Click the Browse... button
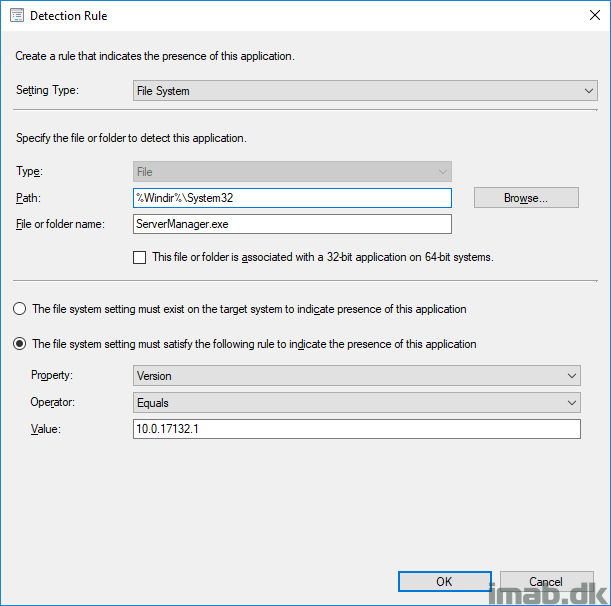The image size is (611, 606). pos(526,198)
